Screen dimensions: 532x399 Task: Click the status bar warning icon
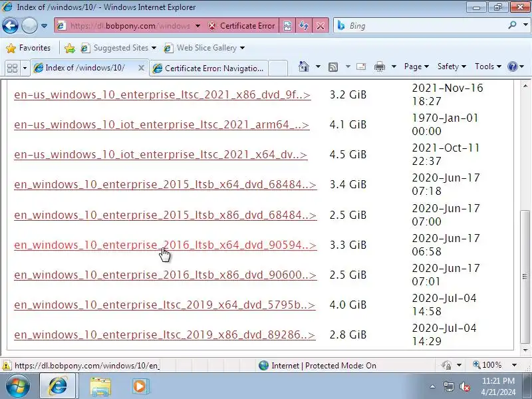[6, 366]
